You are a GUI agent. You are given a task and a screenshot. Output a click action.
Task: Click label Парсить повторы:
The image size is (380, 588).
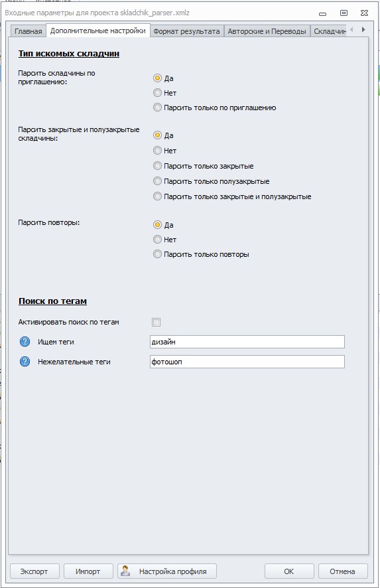pos(49,222)
